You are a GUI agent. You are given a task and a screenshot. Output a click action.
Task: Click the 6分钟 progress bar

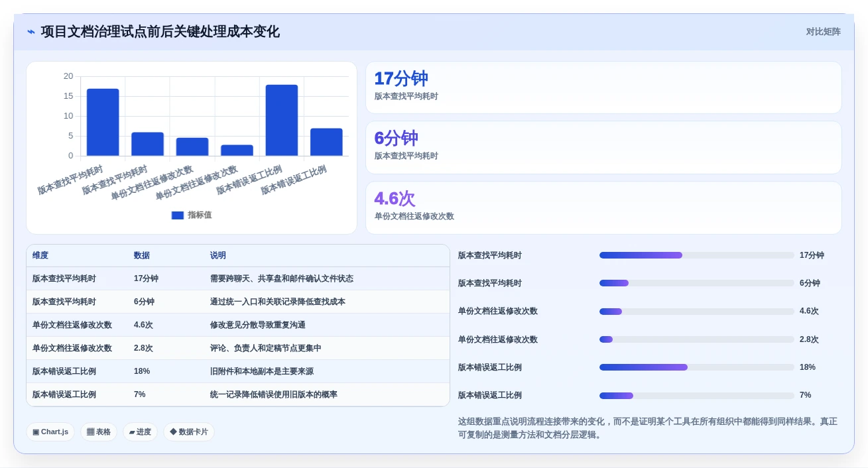tap(696, 283)
